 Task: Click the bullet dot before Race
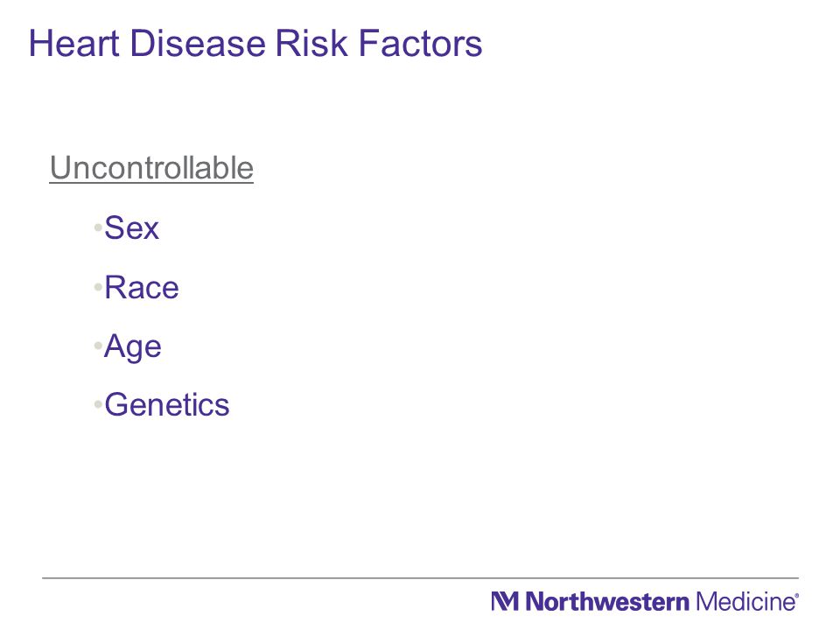pyautogui.click(x=98, y=287)
